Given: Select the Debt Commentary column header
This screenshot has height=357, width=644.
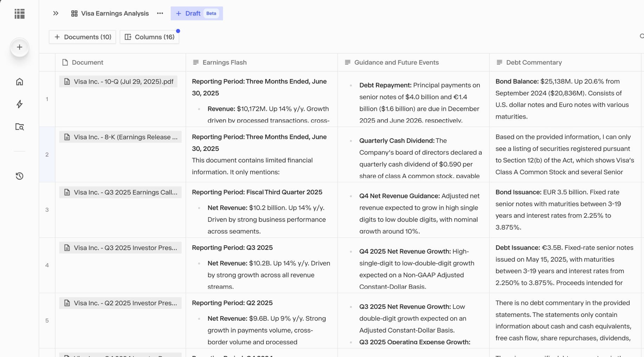Looking at the screenshot, I should pyautogui.click(x=534, y=62).
